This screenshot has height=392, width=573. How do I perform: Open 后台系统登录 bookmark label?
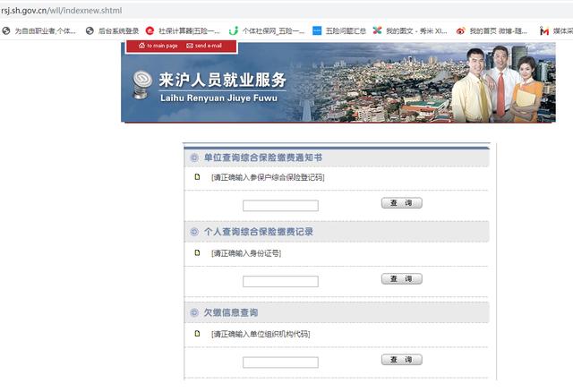(x=118, y=31)
